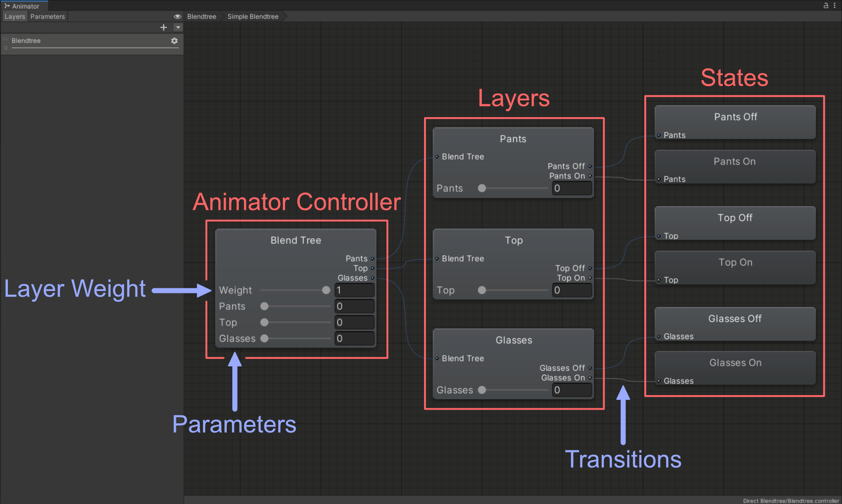842x504 pixels.
Task: Click the Top slider in the root Blend Tree node
Action: (x=295, y=322)
